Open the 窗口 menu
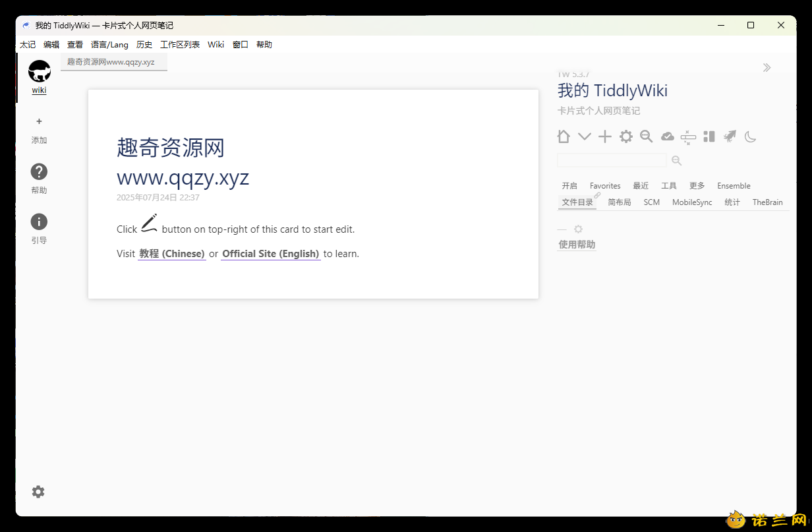This screenshot has width=812, height=532. tap(241, 45)
